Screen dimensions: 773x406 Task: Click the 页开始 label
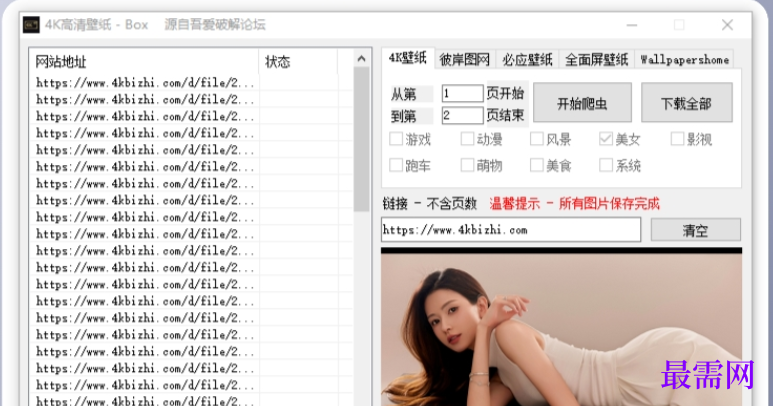tap(505, 93)
